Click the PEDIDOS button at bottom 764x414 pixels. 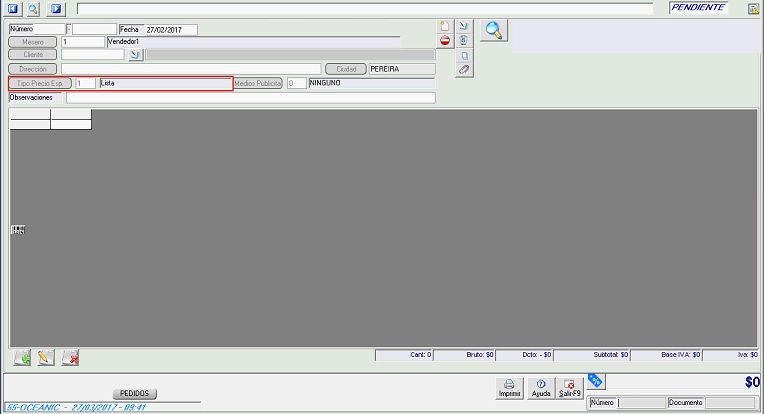pyautogui.click(x=133, y=394)
